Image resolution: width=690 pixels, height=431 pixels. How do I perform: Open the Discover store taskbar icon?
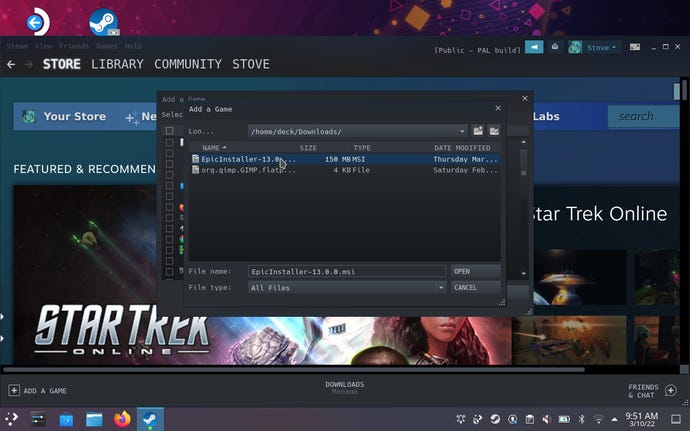pos(66,419)
